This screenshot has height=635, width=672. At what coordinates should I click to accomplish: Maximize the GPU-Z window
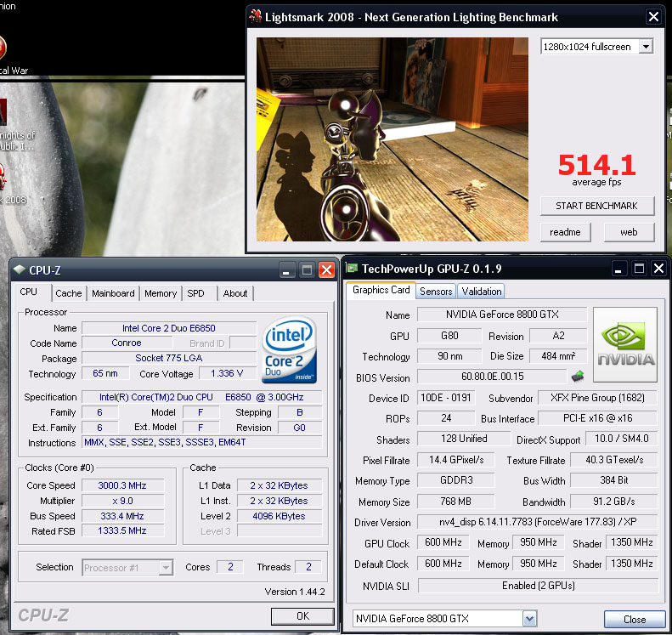click(x=639, y=269)
